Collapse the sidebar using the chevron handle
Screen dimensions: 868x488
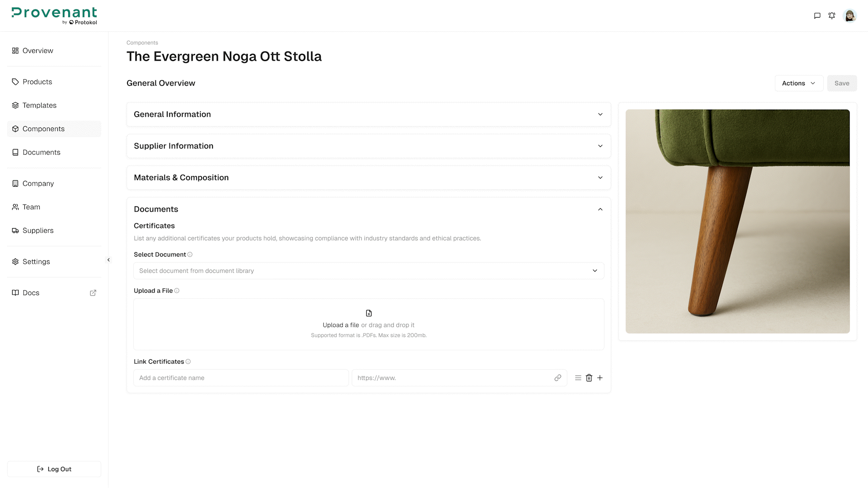(x=108, y=260)
